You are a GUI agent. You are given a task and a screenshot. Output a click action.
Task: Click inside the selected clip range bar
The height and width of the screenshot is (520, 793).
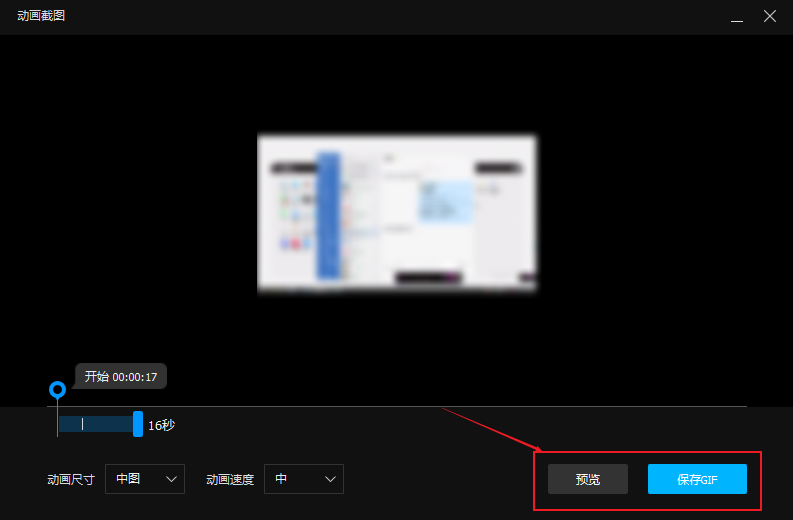click(x=96, y=424)
